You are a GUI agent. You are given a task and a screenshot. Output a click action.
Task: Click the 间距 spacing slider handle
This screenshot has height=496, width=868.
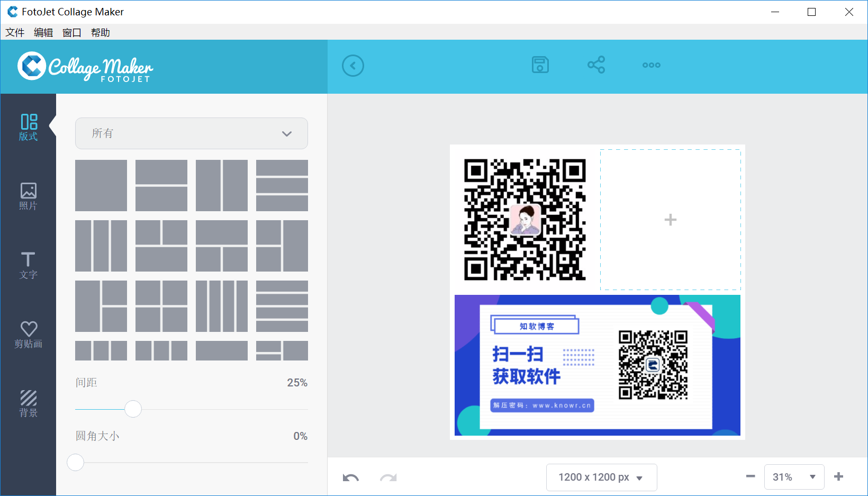point(133,409)
